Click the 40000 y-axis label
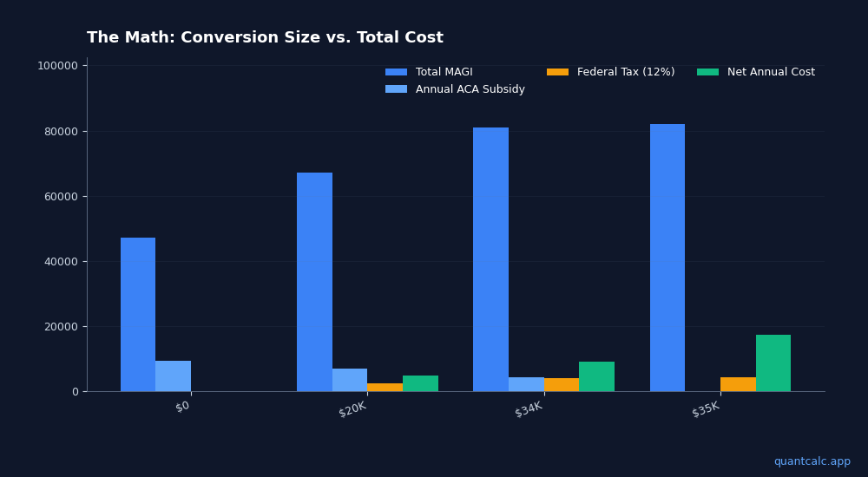Image resolution: width=868 pixels, height=477 pixels. [62, 262]
